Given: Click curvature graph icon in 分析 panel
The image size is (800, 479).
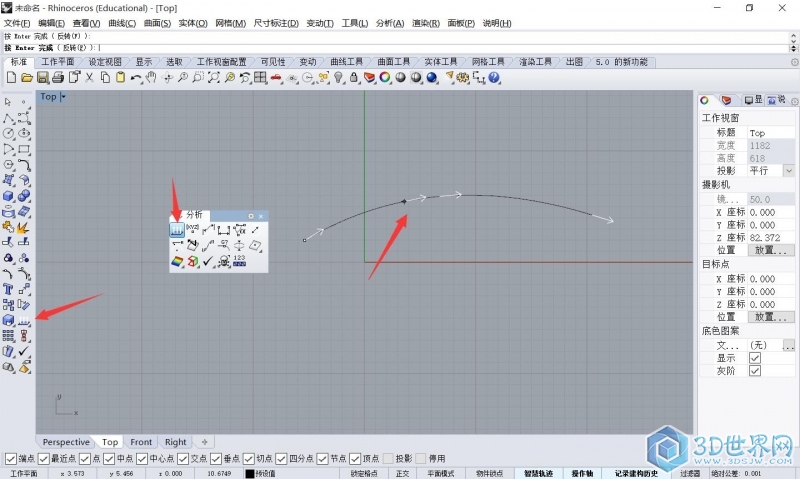Looking at the screenshot, I should [x=177, y=230].
